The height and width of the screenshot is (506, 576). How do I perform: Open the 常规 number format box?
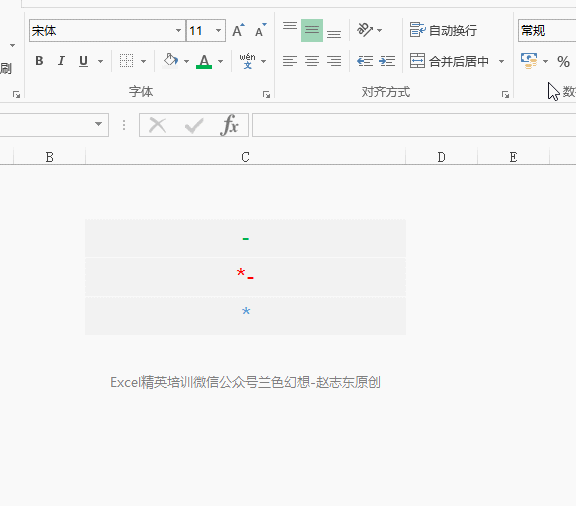pos(547,30)
